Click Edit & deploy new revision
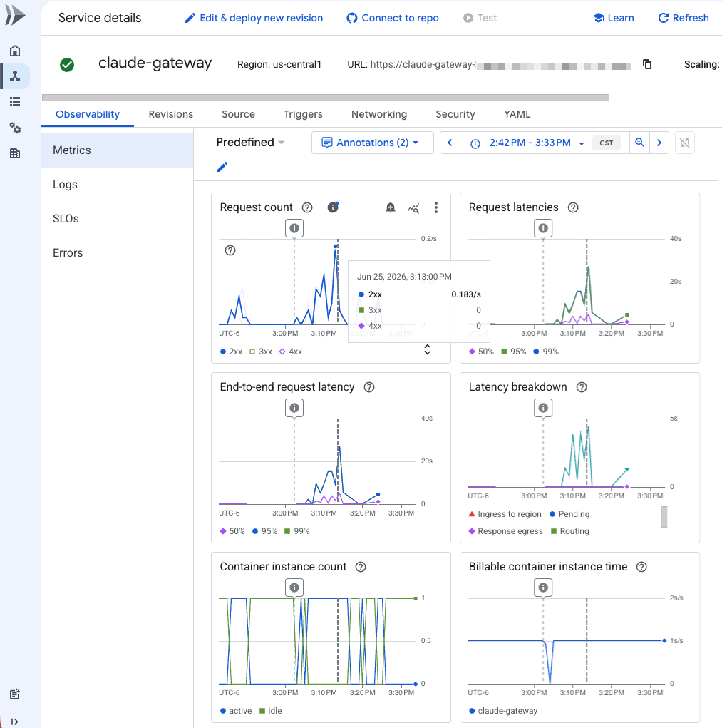Screen dimensions: 722x728 pyautogui.click(x=254, y=18)
